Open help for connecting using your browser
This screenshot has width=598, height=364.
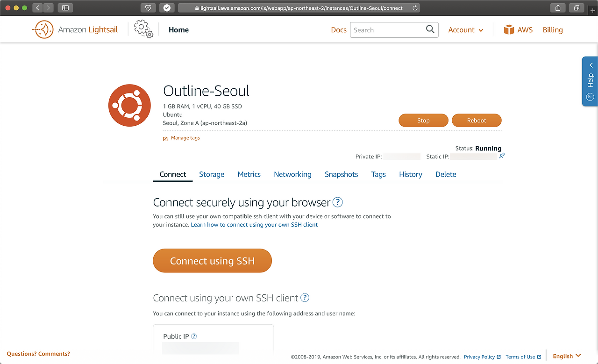point(337,202)
